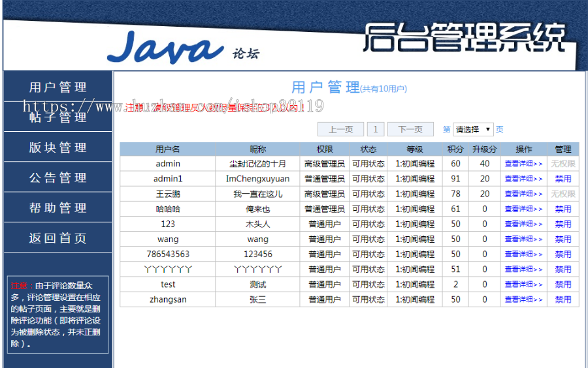This screenshot has width=588, height=368.
Task: Click the 管理 column header
Action: pyautogui.click(x=563, y=149)
